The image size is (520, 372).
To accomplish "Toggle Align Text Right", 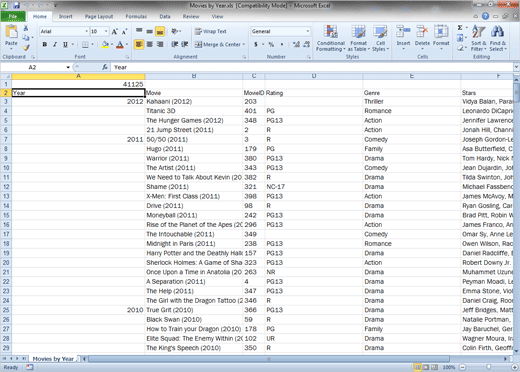I will click(x=160, y=44).
